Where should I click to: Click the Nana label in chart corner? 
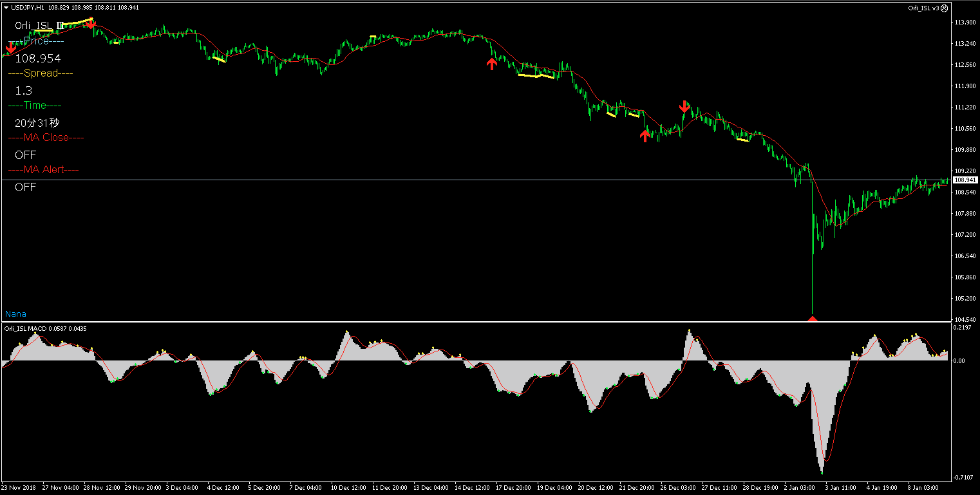(16, 314)
